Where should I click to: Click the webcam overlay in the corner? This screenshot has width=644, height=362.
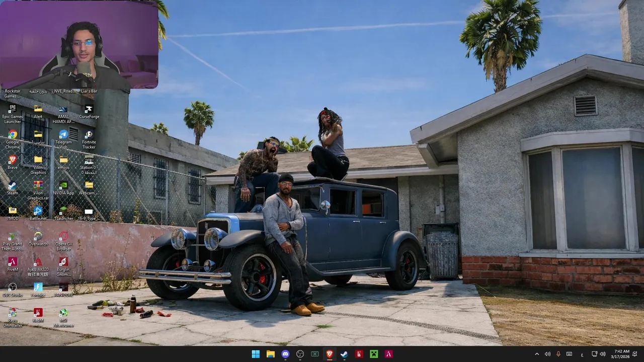click(79, 45)
